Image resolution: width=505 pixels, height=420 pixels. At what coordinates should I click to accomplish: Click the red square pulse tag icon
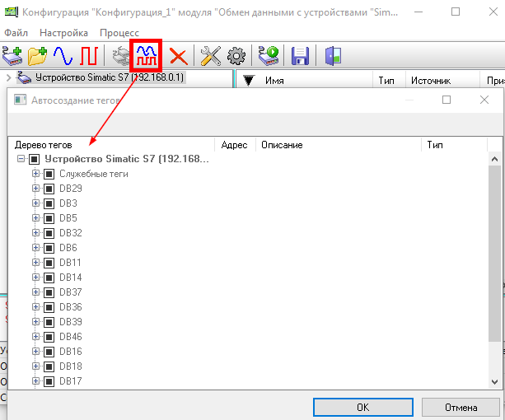click(88, 56)
